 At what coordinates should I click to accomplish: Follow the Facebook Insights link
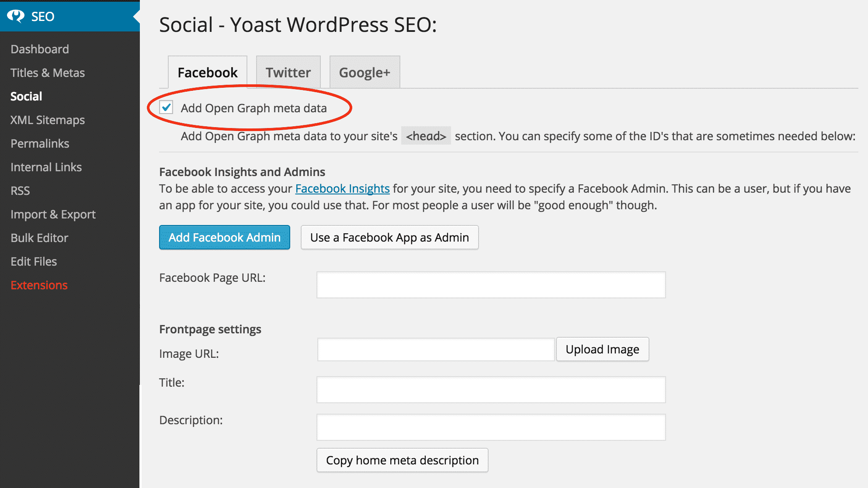[x=342, y=188]
